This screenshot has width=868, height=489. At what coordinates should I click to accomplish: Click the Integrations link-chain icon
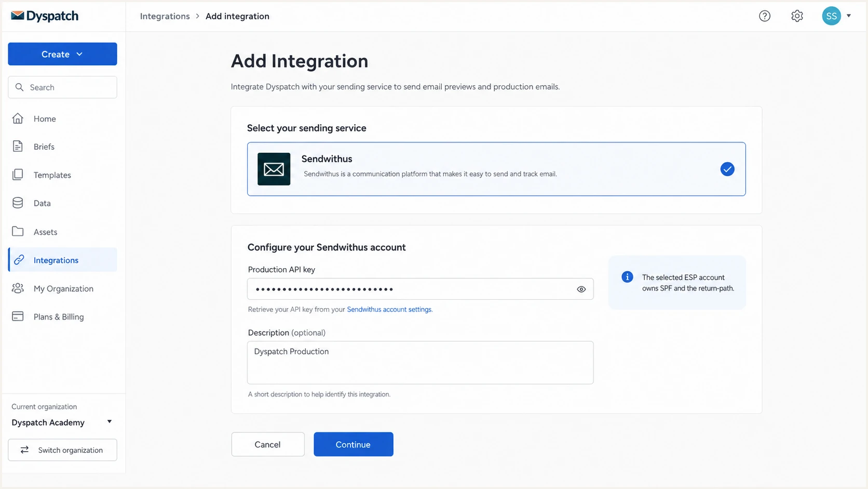pyautogui.click(x=19, y=260)
